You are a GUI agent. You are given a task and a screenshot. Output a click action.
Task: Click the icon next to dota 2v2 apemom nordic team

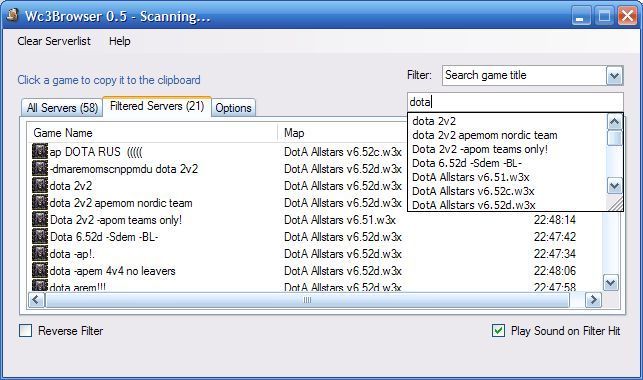coord(40,203)
